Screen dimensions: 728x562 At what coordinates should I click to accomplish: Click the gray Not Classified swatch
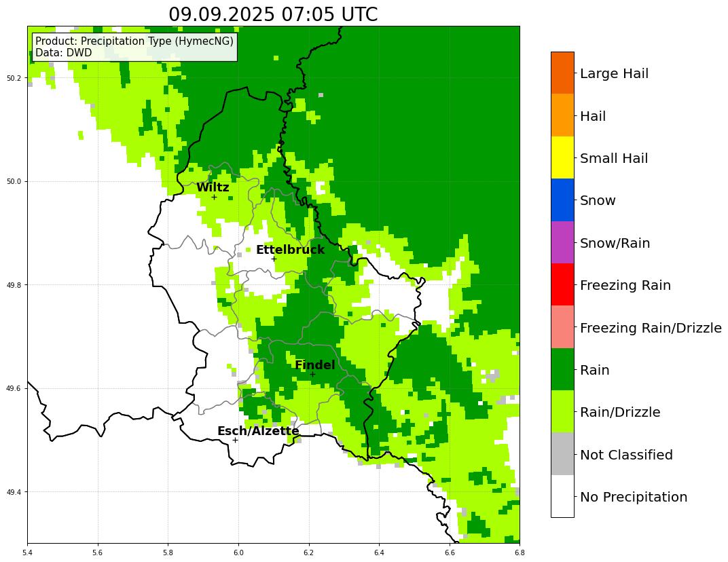562,453
